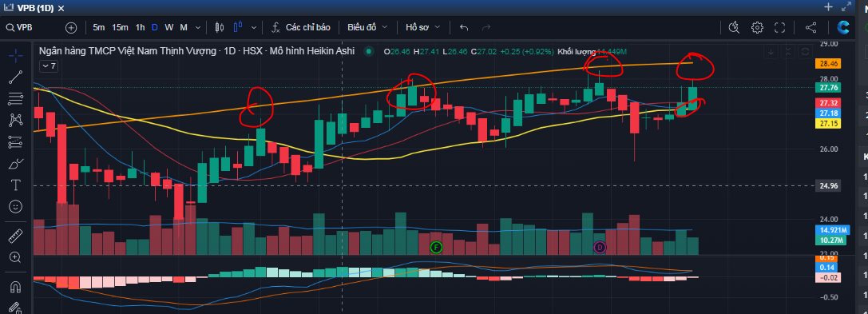Open chart settings gear

[x=757, y=27]
